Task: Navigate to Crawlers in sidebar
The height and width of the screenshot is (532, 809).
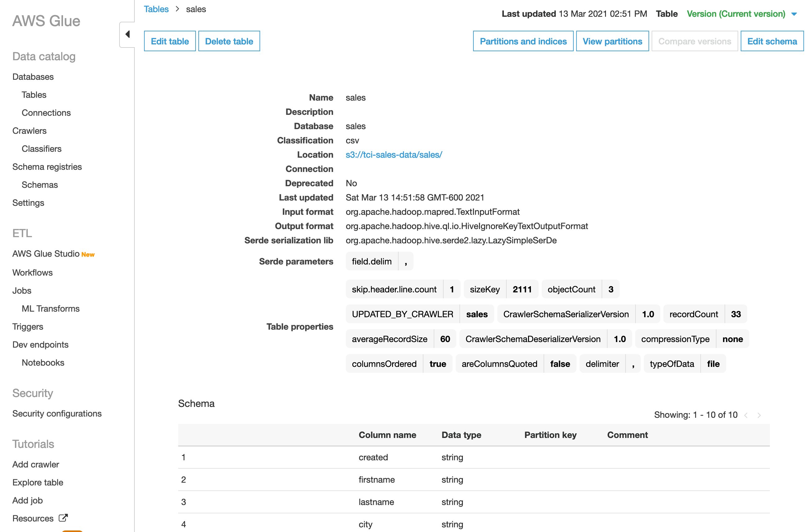Action: [x=29, y=131]
